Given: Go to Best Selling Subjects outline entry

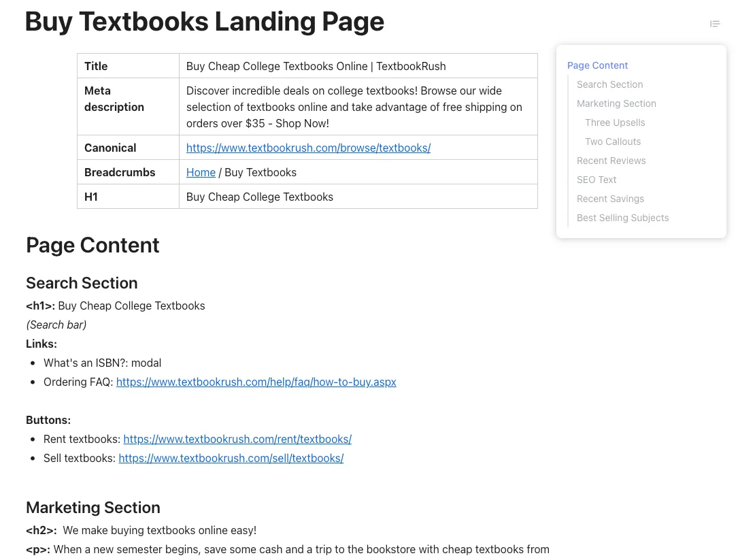Looking at the screenshot, I should pyautogui.click(x=622, y=218).
